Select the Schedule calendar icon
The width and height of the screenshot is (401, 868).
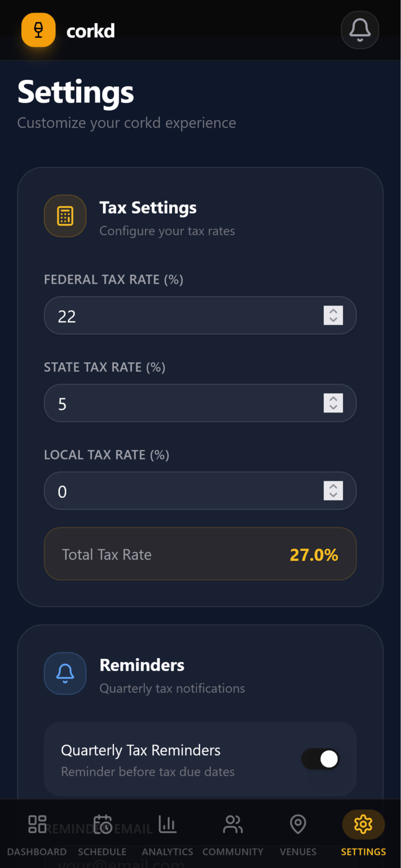[x=102, y=824]
